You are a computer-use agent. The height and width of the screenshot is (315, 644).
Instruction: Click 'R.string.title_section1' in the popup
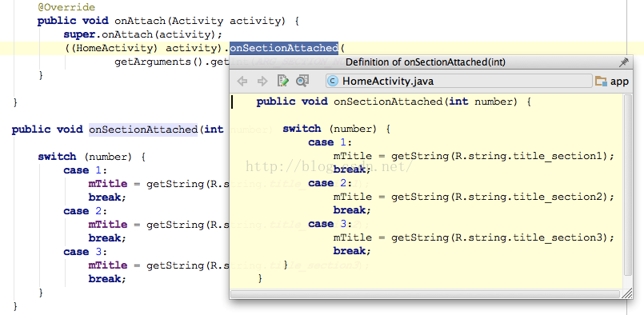[x=529, y=156]
